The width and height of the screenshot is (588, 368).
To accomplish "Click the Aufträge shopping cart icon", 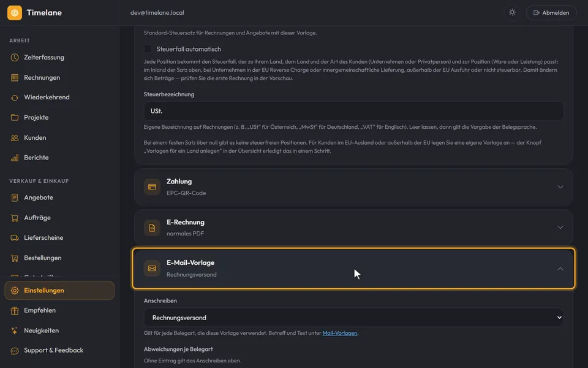I will (15, 218).
